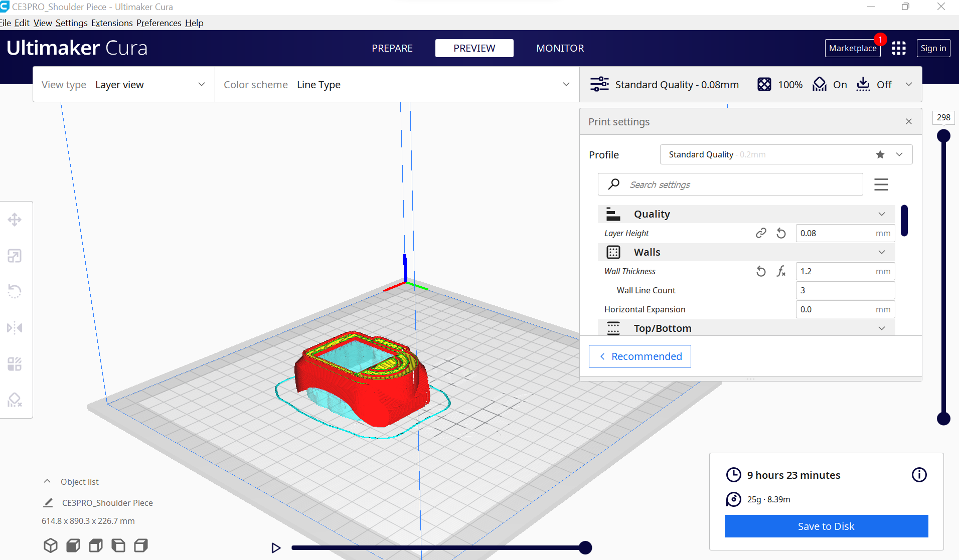The height and width of the screenshot is (560, 959).
Task: Collapse the Top/Bottom settings section
Action: tap(746, 328)
